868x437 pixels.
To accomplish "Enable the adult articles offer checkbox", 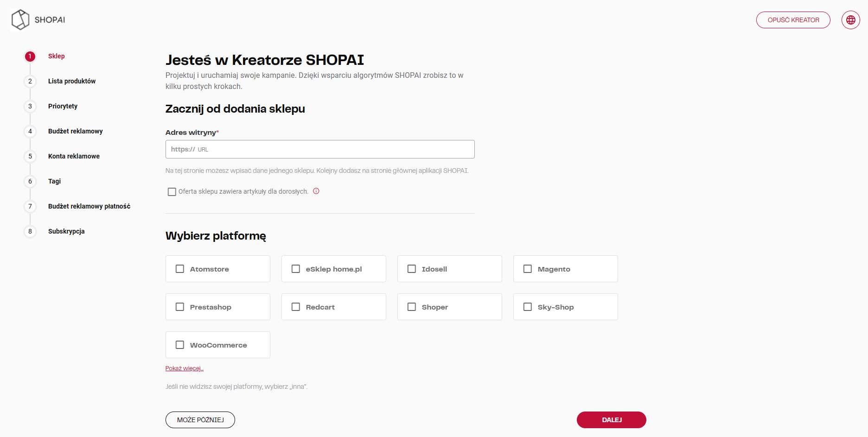I will click(x=172, y=192).
